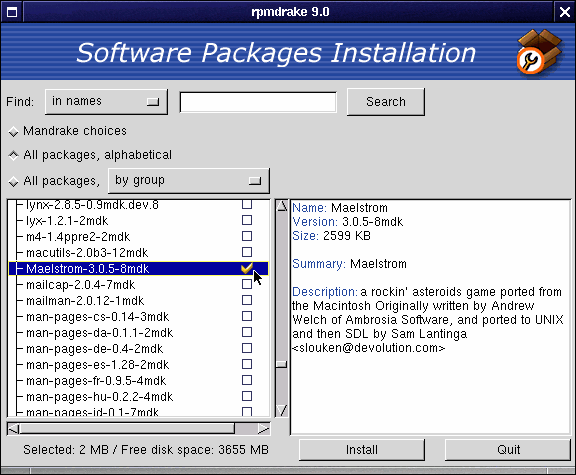Select the mailman-2.0.12-1mdk package row
Screen dimensions: 576x475
(138, 301)
